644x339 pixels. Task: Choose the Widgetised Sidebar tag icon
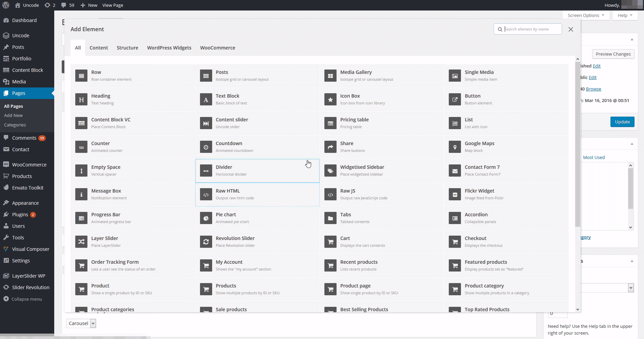coord(330,171)
